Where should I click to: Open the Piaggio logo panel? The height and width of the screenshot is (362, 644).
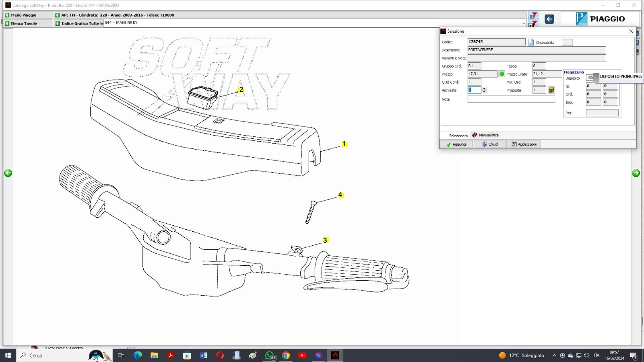click(600, 19)
